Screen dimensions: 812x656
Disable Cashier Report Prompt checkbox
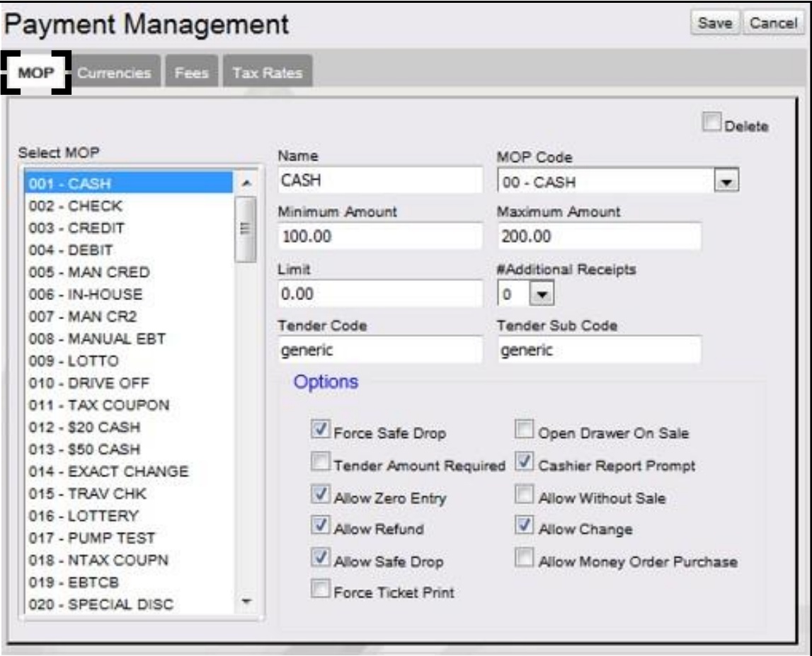coord(524,461)
